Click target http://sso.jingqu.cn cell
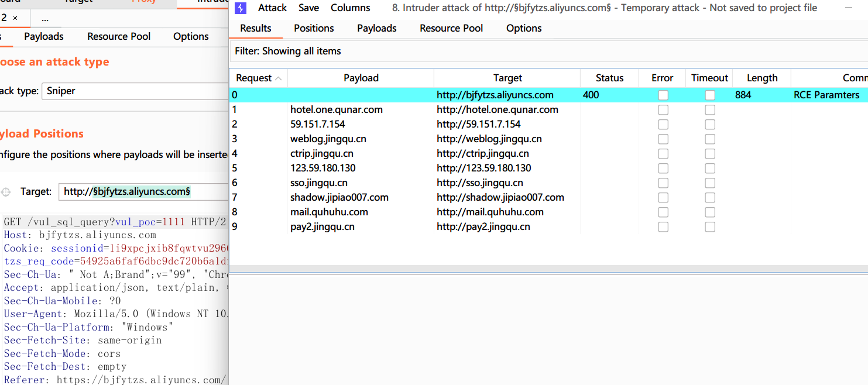The image size is (868, 385). pyautogui.click(x=480, y=183)
